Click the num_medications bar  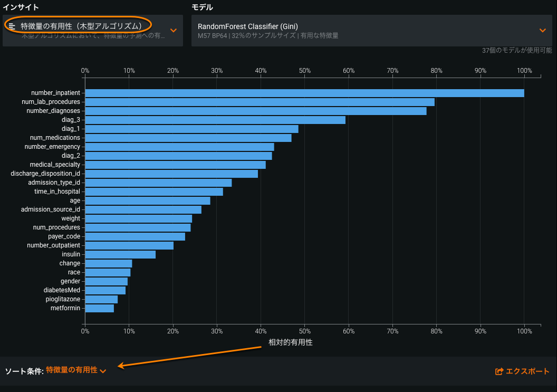click(x=188, y=138)
